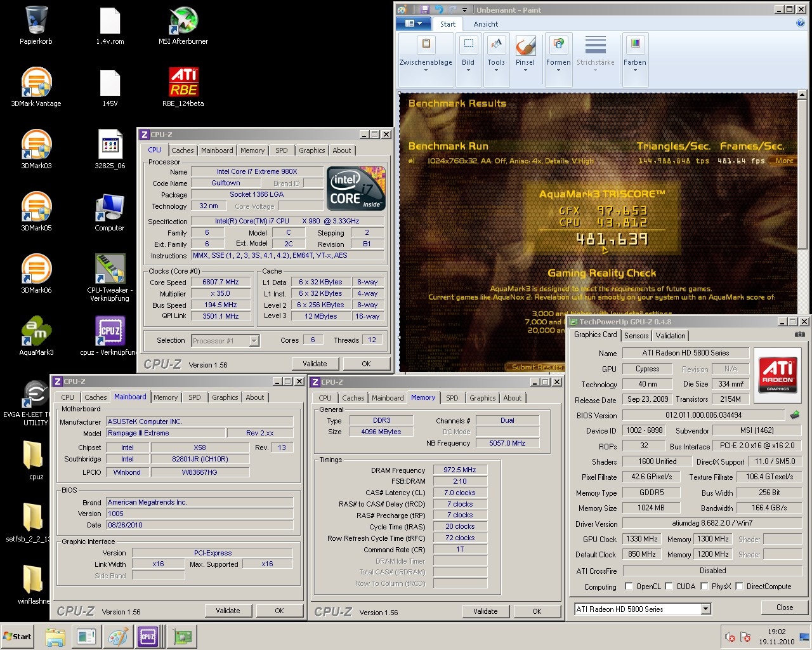Enable the OpenCL checkbox in GPU-Z
Viewport: 812px width, 650px height.
(x=629, y=587)
